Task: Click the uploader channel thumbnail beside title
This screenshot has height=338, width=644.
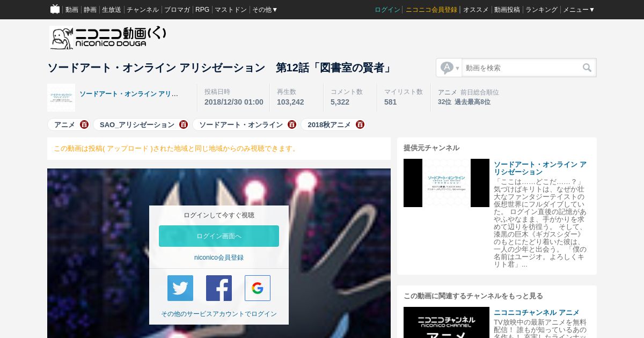Action: [61, 98]
